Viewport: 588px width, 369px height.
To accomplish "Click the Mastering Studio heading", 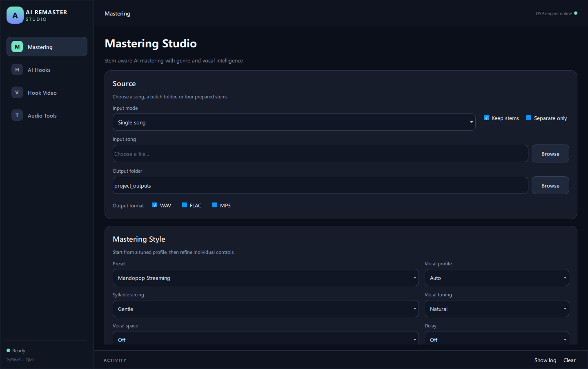I will (x=151, y=43).
